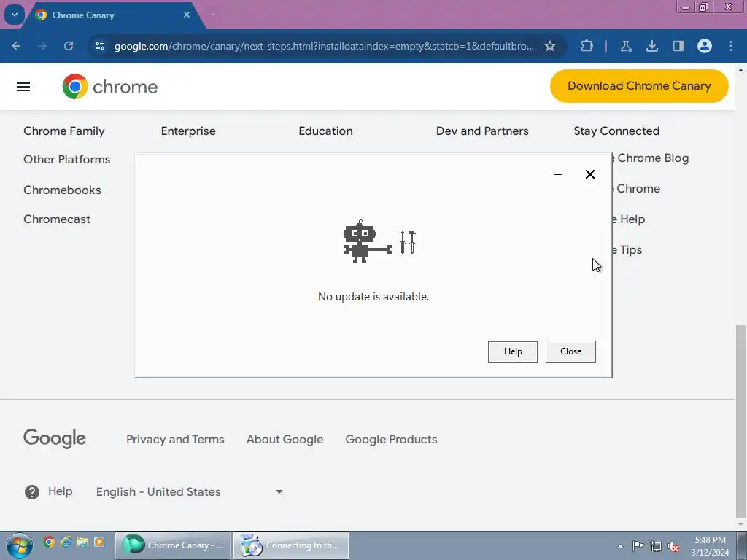
Task: Go forward one page in the browser
Action: (42, 46)
